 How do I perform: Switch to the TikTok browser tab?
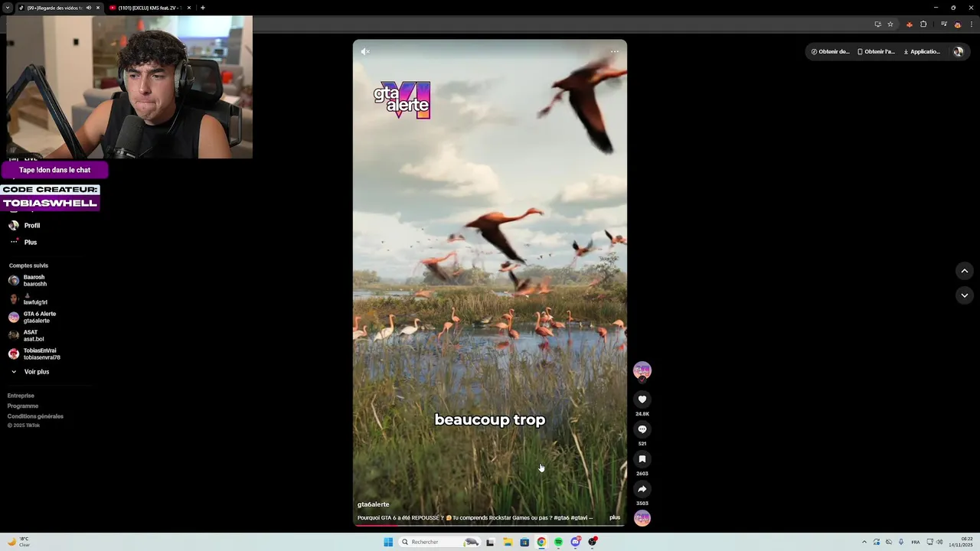point(54,8)
